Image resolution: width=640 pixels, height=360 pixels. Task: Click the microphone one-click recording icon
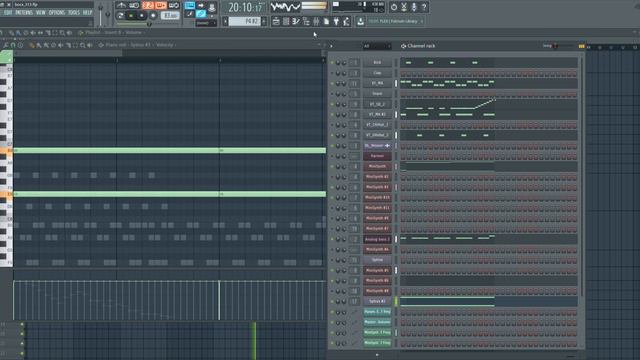click(414, 7)
